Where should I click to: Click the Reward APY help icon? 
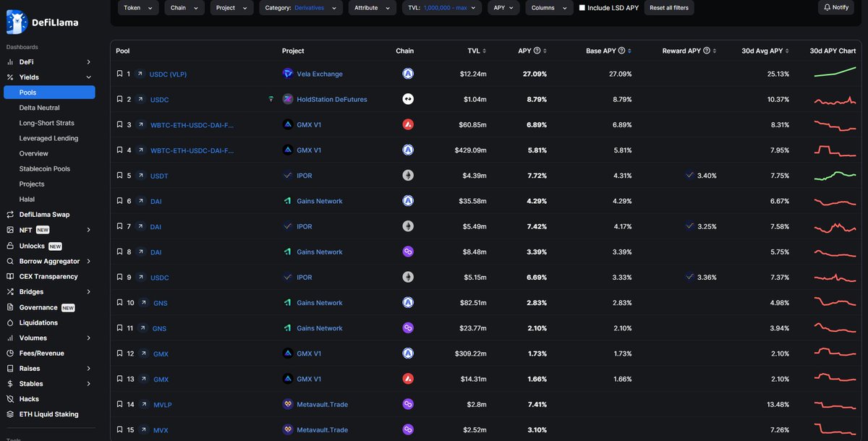707,51
